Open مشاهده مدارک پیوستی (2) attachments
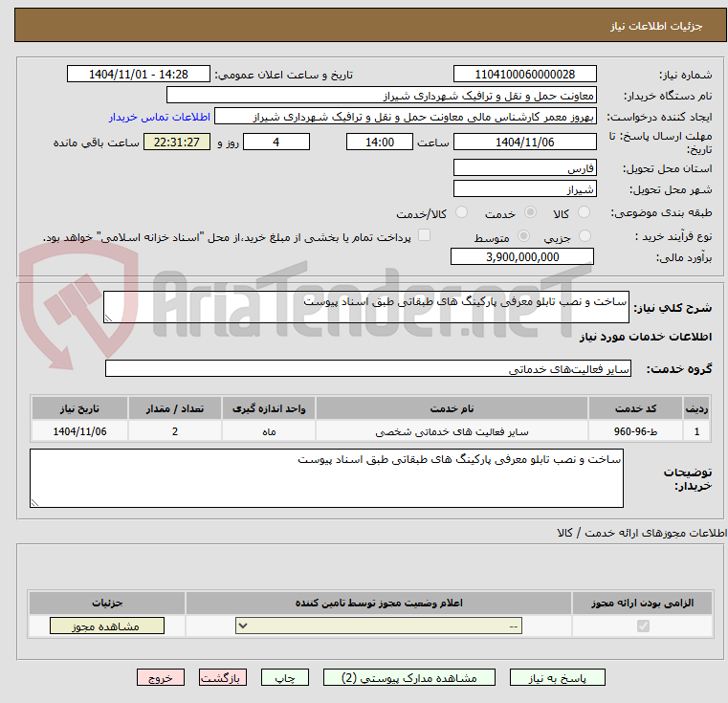The image size is (728, 703). tap(409, 677)
